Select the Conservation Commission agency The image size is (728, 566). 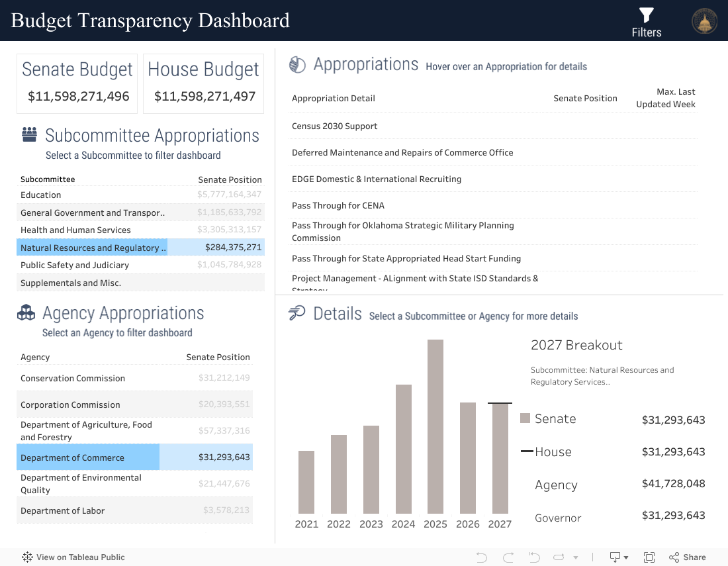coord(73,379)
